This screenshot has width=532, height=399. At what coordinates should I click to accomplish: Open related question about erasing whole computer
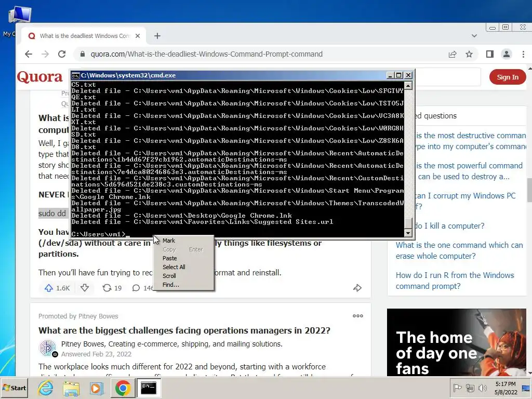(459, 250)
